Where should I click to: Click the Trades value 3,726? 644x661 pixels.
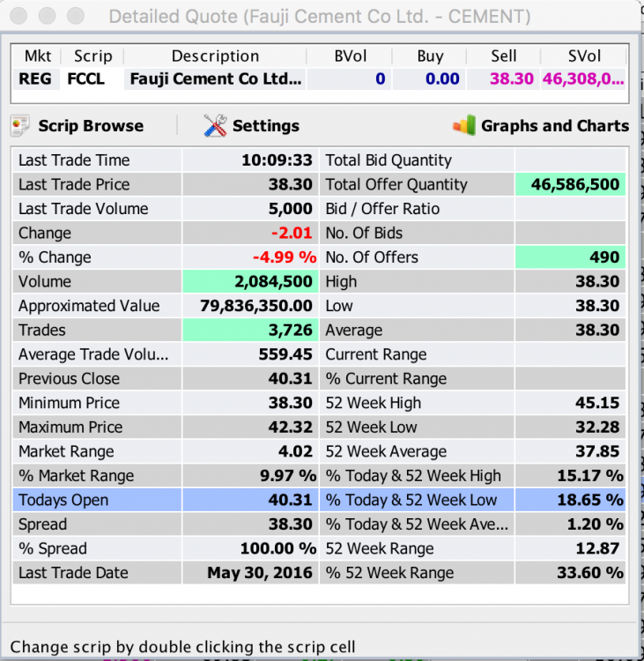[x=291, y=330]
